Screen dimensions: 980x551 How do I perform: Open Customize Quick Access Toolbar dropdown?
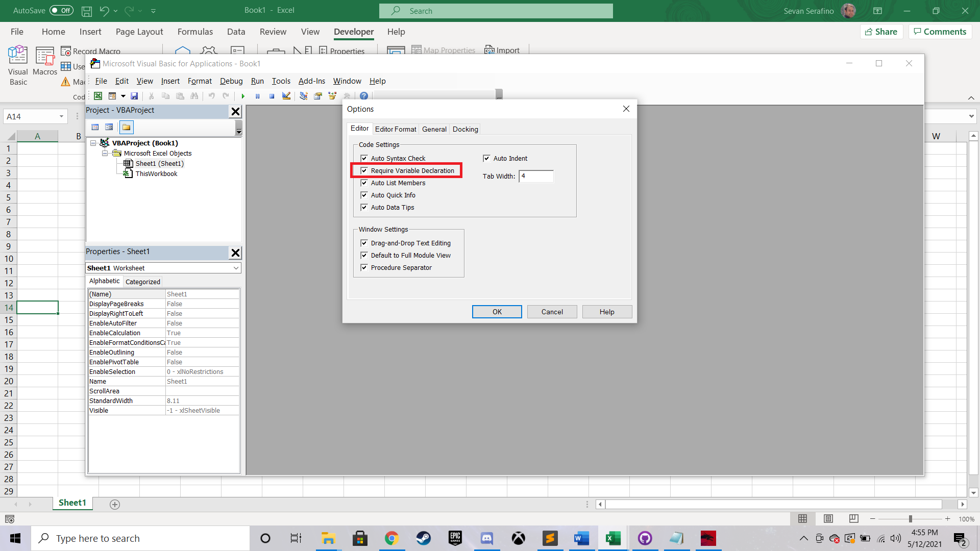(x=154, y=10)
